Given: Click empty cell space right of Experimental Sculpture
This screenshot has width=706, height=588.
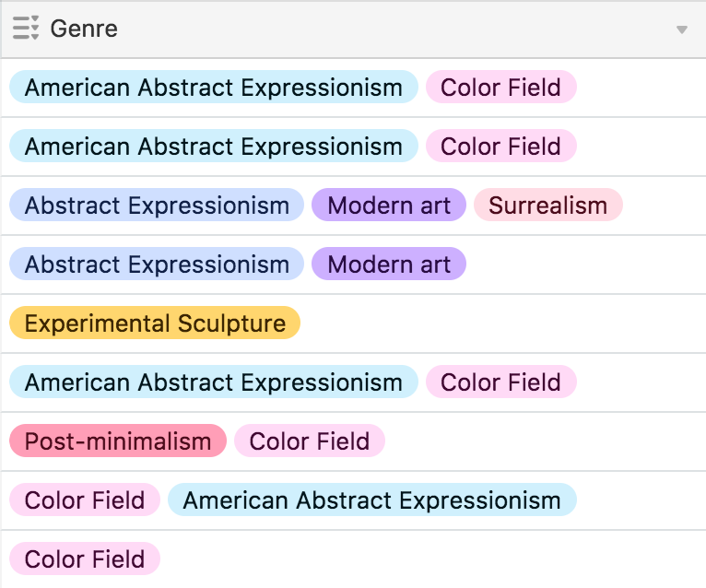Looking at the screenshot, I should coord(498,323).
